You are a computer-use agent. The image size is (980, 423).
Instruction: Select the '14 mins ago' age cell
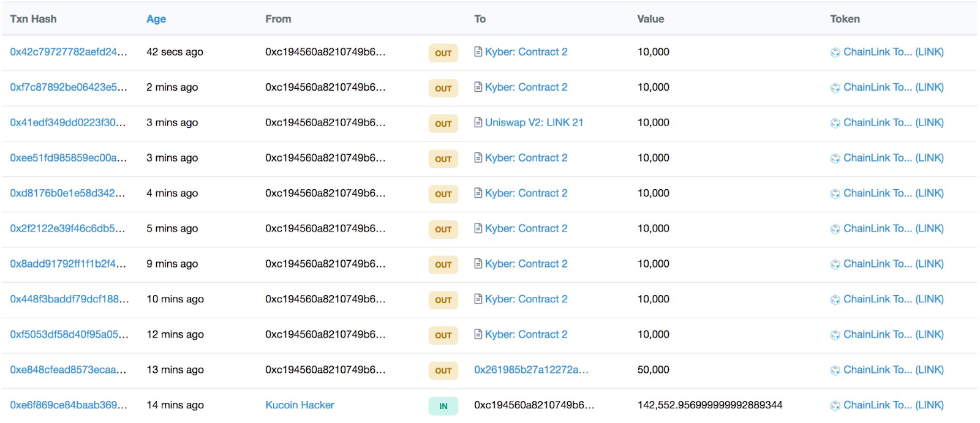pyautogui.click(x=175, y=405)
